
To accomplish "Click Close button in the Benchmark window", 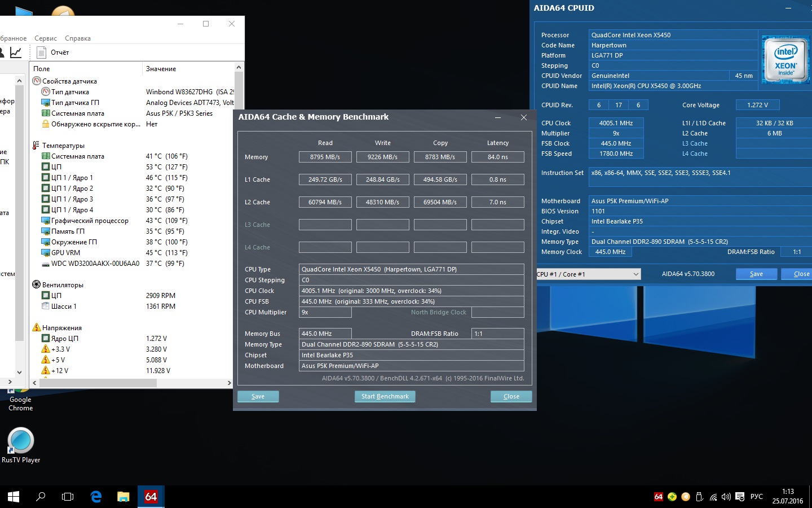I will [x=511, y=396].
